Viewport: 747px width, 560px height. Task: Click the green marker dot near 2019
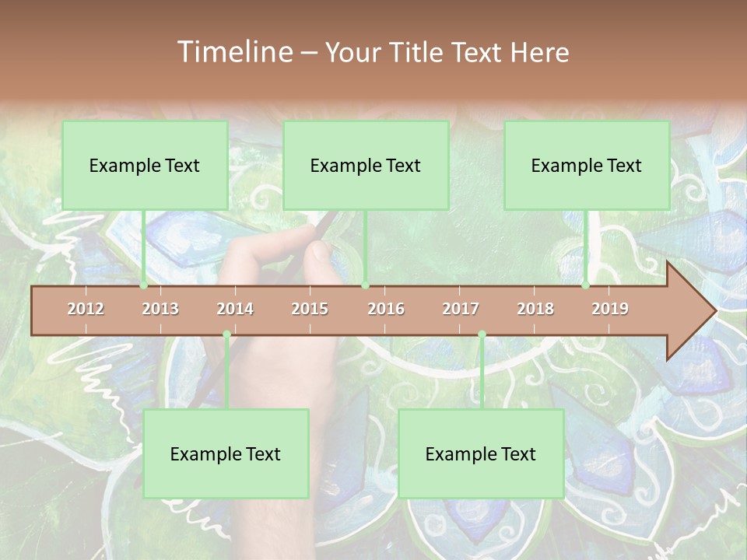[x=586, y=285]
